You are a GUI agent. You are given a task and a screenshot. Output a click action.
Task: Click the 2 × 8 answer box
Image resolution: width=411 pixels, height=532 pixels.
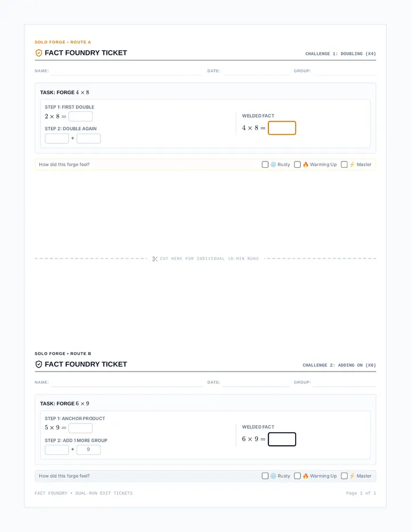80,116
